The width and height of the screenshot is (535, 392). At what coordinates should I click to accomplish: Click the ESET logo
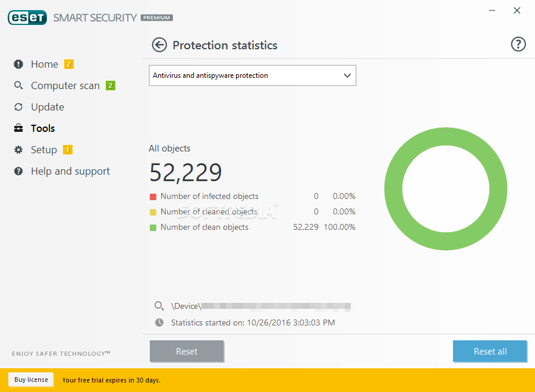tap(27, 18)
